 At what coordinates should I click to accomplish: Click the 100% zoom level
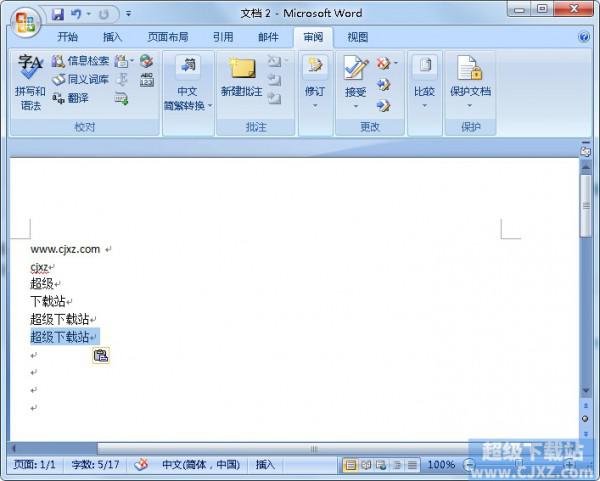point(441,465)
